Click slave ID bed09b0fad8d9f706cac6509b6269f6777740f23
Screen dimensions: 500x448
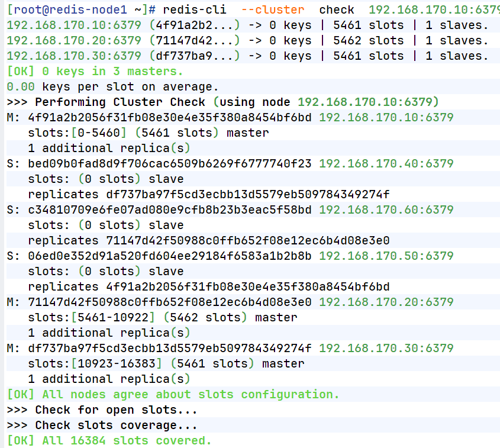tap(170, 163)
